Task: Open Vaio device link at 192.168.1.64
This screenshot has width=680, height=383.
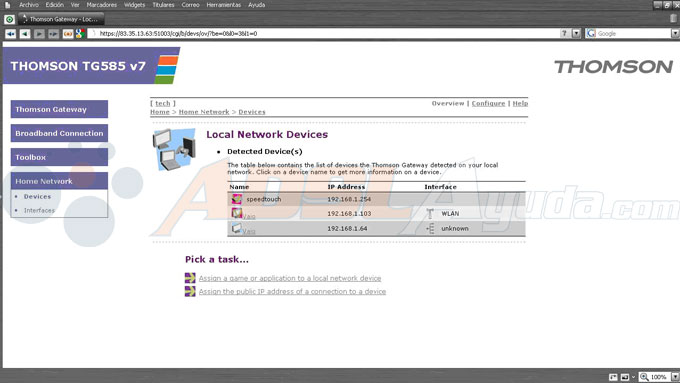Action: point(249,231)
